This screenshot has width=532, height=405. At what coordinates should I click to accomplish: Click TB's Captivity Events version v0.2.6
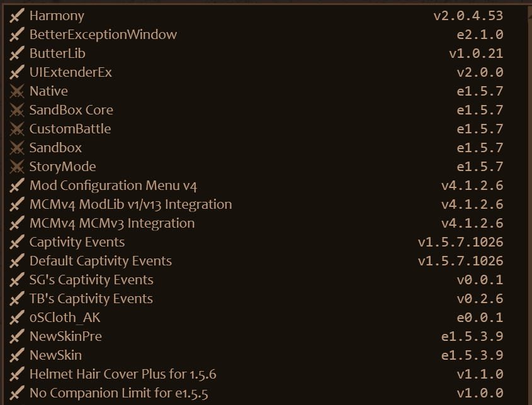click(480, 299)
